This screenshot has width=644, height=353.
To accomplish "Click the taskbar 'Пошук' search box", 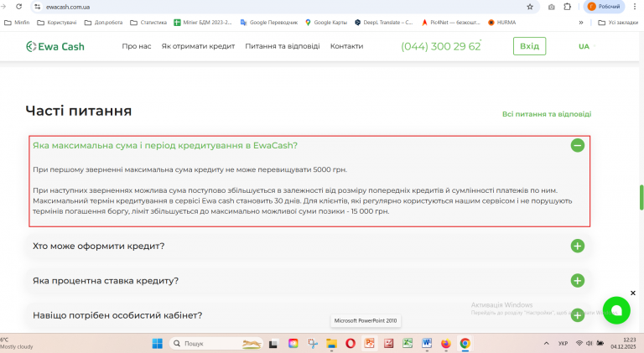I will point(216,344).
